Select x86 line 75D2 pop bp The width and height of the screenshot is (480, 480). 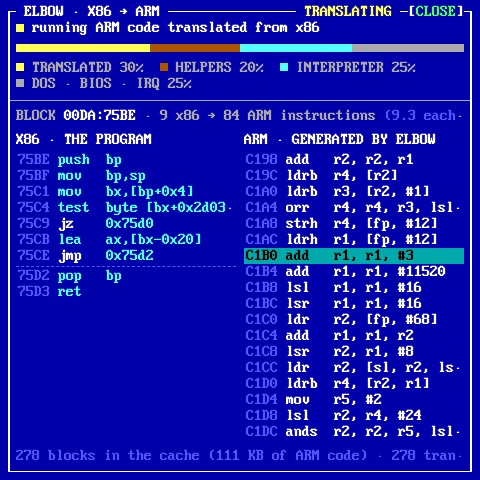click(126, 276)
